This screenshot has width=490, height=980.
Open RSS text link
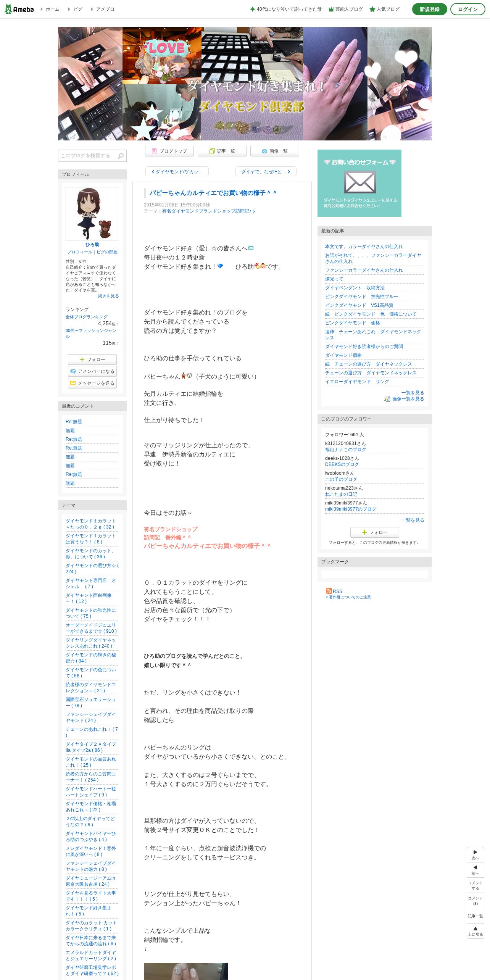tap(337, 591)
